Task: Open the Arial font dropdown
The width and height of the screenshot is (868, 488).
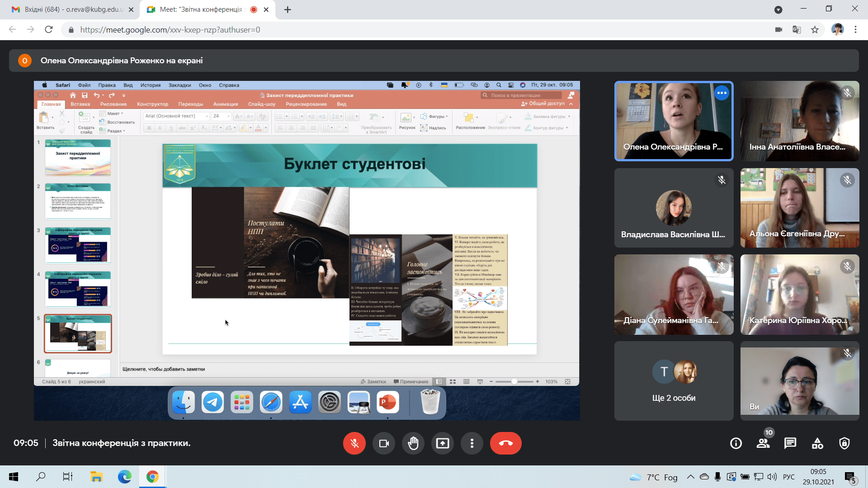Action: click(x=175, y=116)
